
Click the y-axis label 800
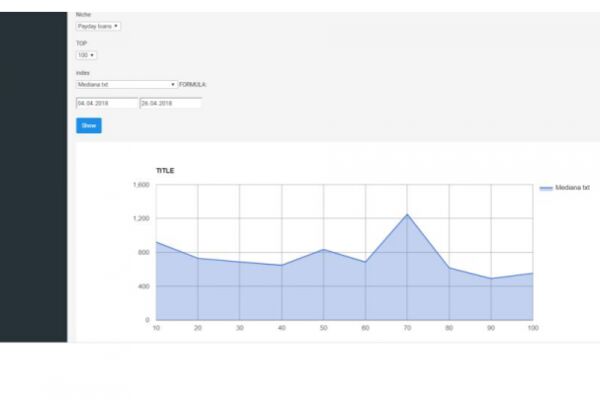pos(144,253)
